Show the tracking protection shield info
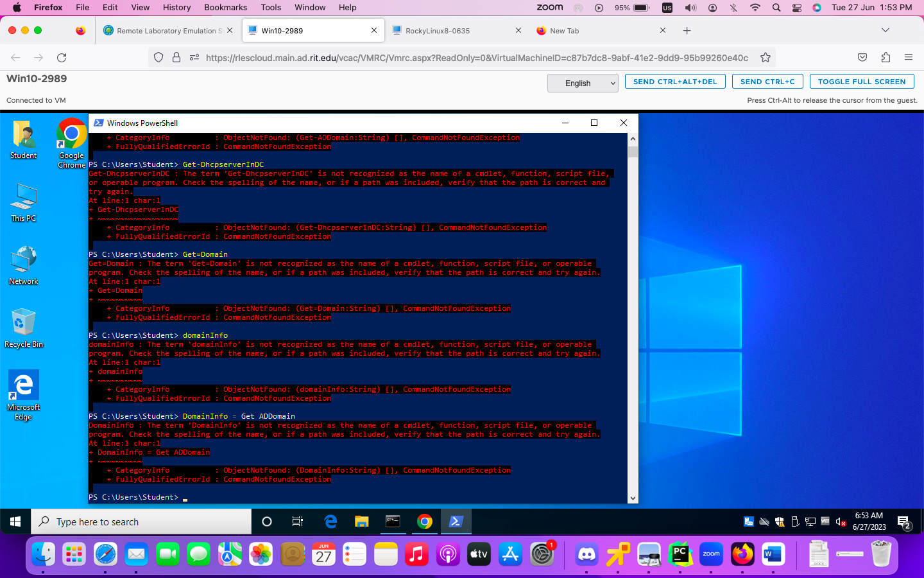 coord(158,58)
